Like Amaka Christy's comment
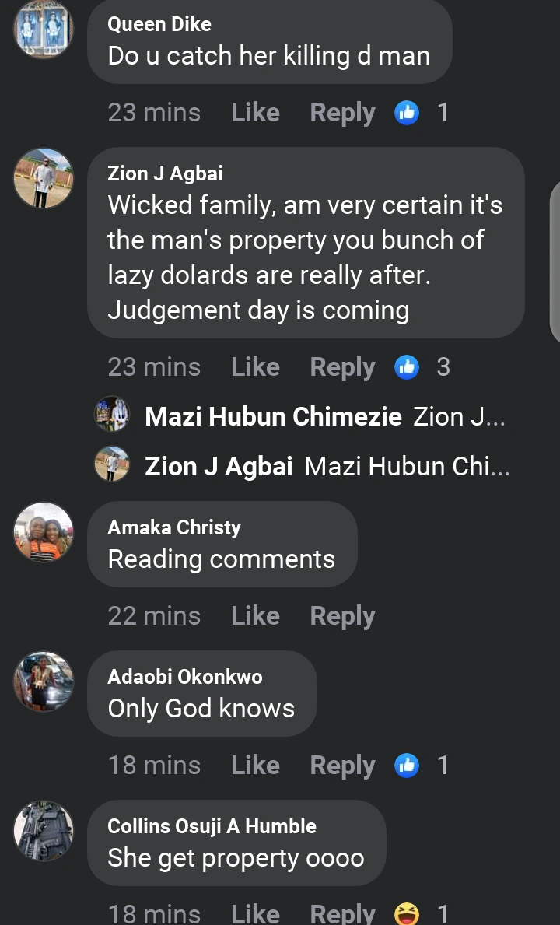The height and width of the screenshot is (925, 560). (x=255, y=615)
